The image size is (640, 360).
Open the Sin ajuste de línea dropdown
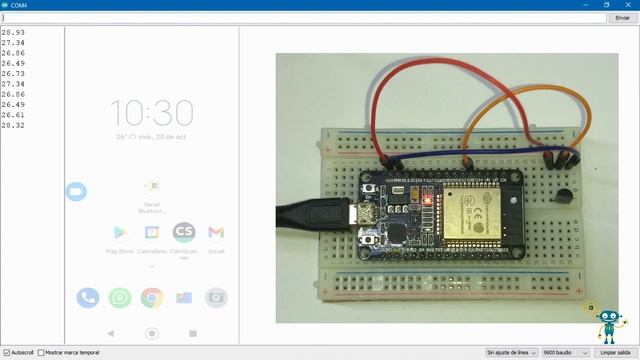pyautogui.click(x=511, y=352)
